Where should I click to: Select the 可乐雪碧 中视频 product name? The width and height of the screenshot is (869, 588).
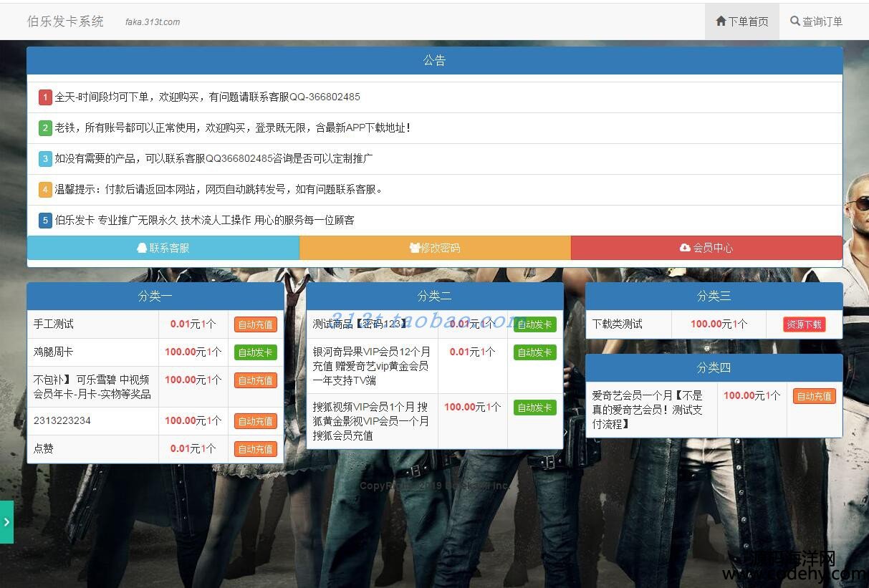click(x=92, y=387)
